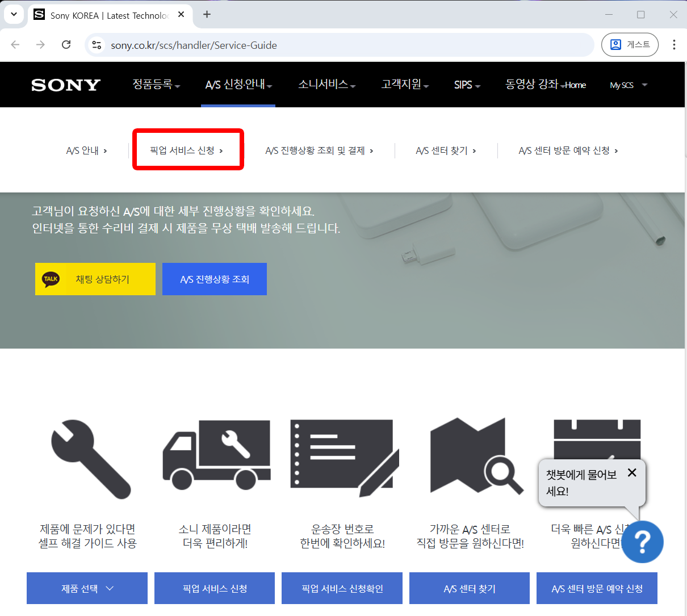Go forward in browser history
Screen dimensions: 687x616
click(40, 45)
